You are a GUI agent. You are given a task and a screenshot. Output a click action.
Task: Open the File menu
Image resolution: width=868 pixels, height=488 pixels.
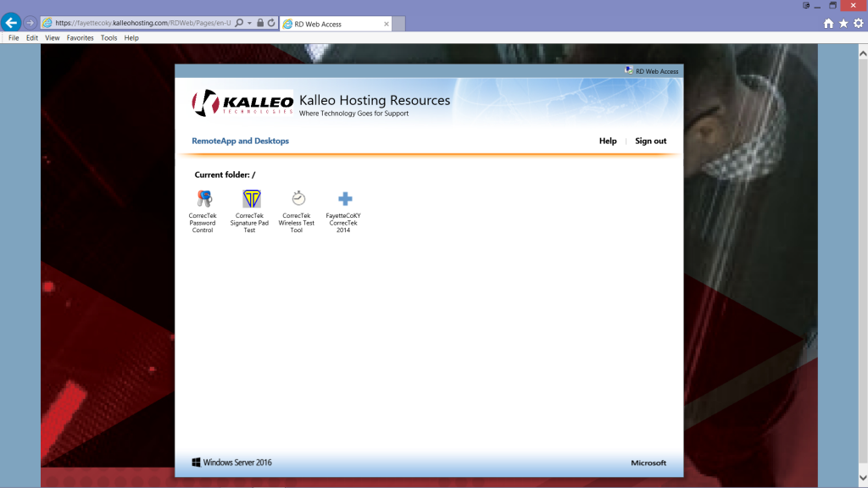point(14,37)
